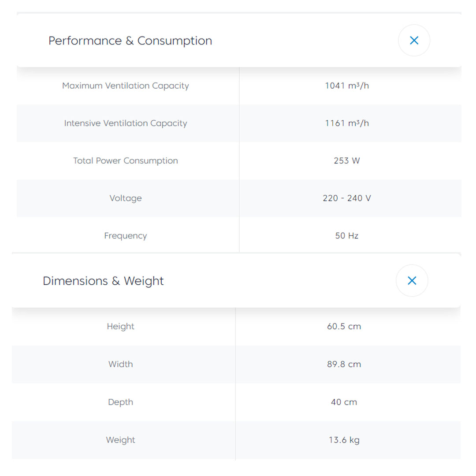Click the Performance & Consumption heading

(x=130, y=41)
